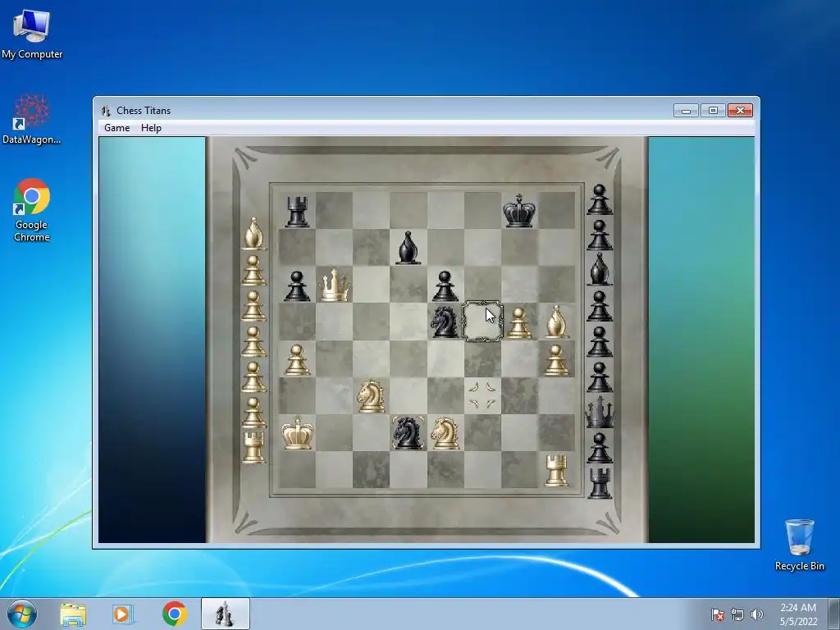Select the white rook in the corner

point(556,470)
